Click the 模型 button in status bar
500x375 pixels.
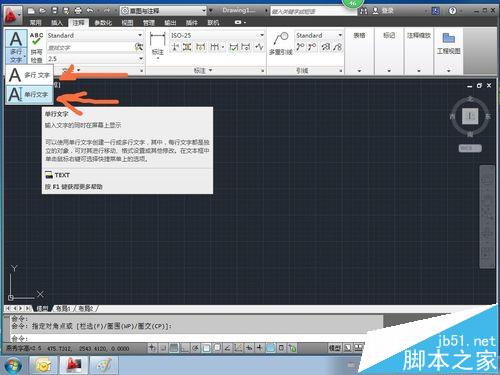[334, 348]
